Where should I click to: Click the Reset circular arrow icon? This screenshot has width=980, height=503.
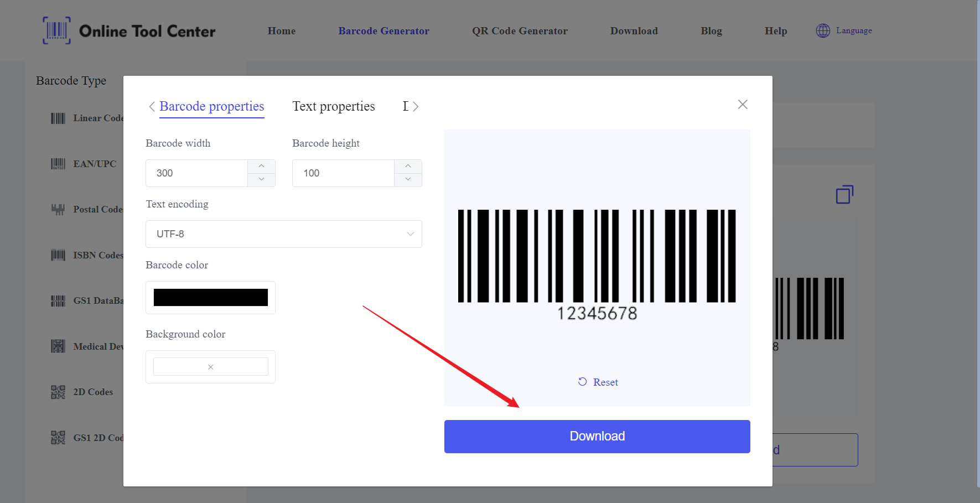(x=582, y=382)
